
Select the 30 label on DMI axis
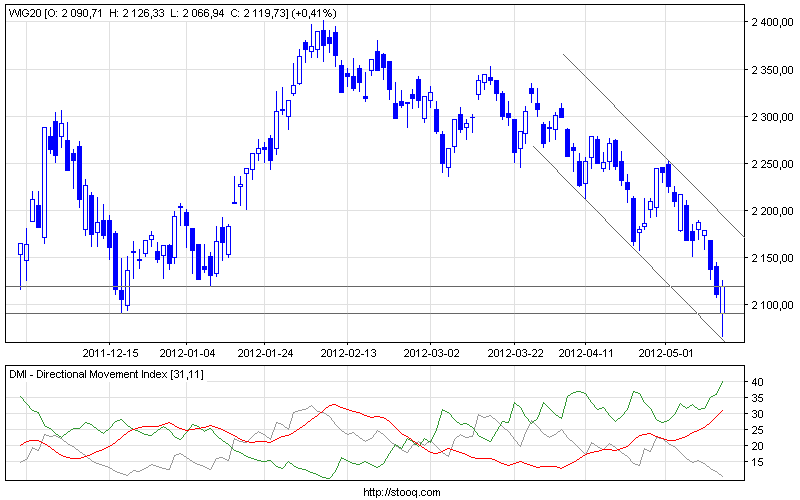tap(757, 414)
